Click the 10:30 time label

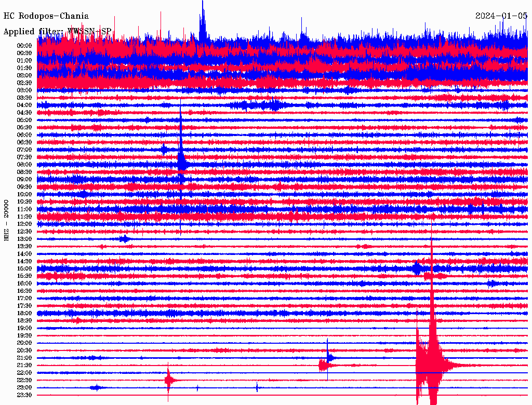[x=24, y=202]
